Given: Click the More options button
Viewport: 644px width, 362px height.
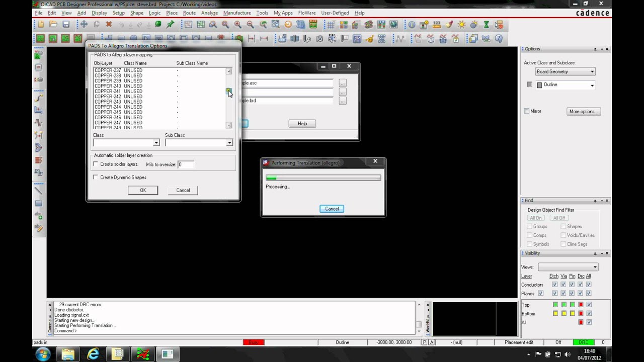Looking at the screenshot, I should (x=584, y=112).
